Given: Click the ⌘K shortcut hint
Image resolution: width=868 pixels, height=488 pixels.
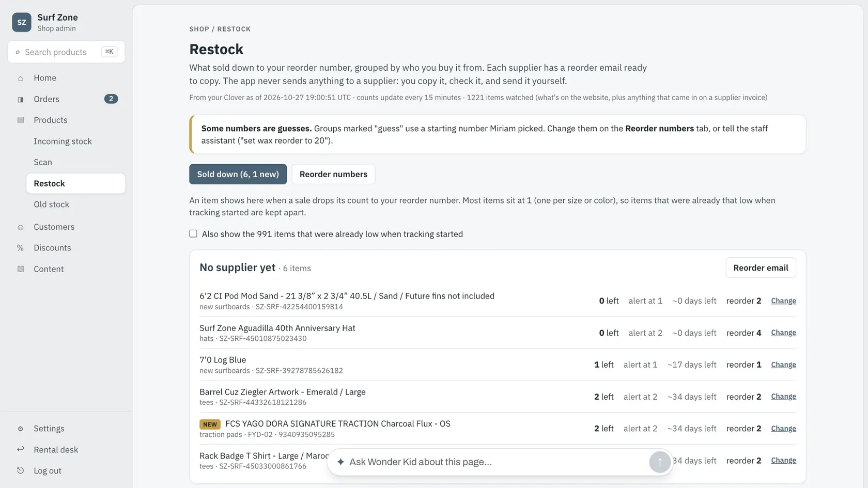Looking at the screenshot, I should (x=110, y=52).
